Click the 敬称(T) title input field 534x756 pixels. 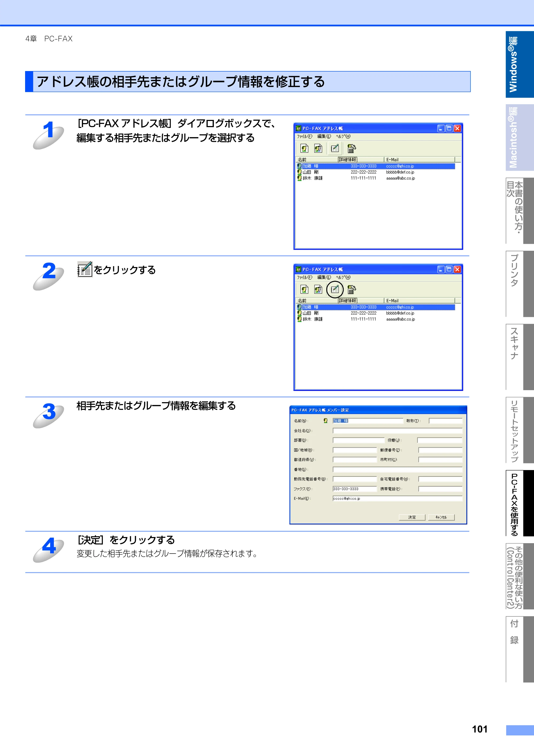[446, 421]
